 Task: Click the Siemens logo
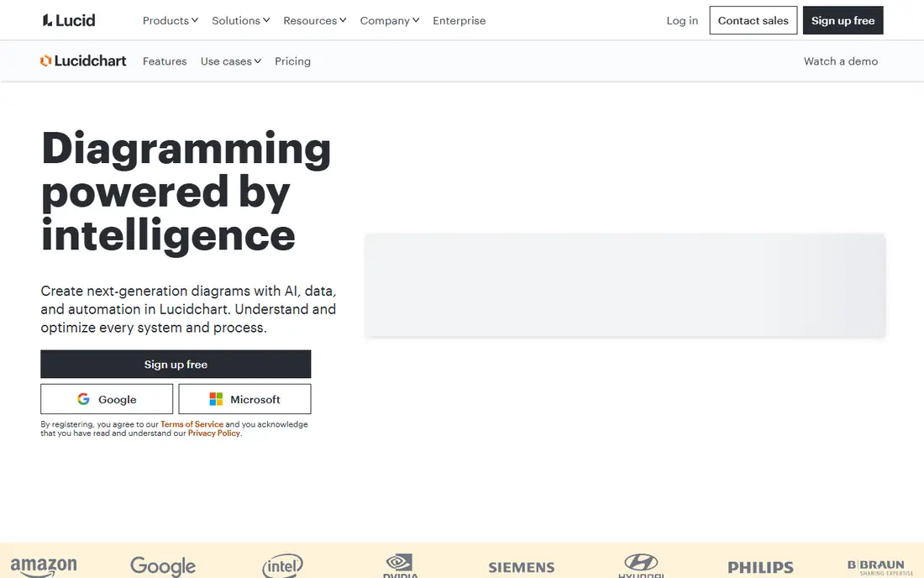click(521, 567)
